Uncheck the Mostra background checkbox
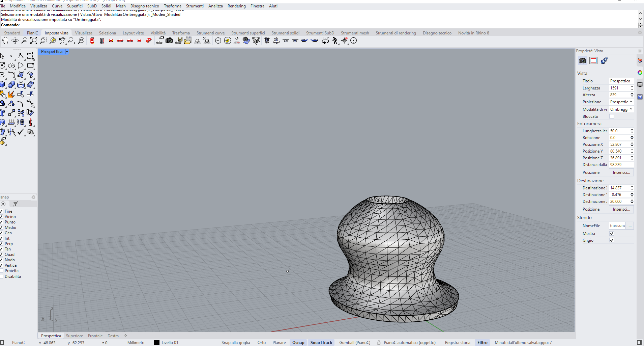Image resolution: width=644 pixels, height=346 pixels. pyautogui.click(x=612, y=234)
